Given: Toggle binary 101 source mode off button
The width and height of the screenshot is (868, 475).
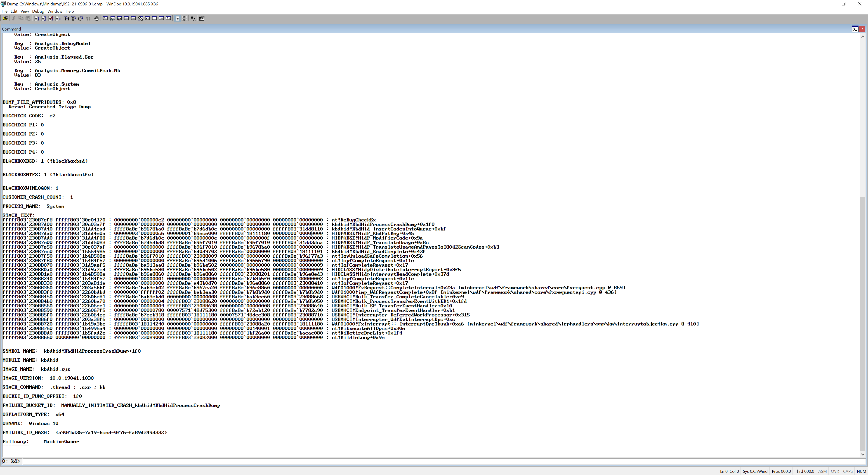Looking at the screenshot, I should coord(184,19).
